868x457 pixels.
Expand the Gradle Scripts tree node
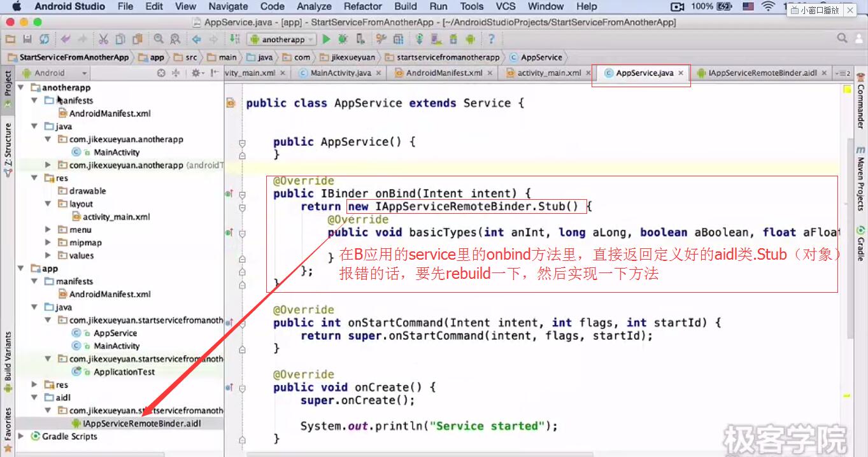pyautogui.click(x=22, y=437)
